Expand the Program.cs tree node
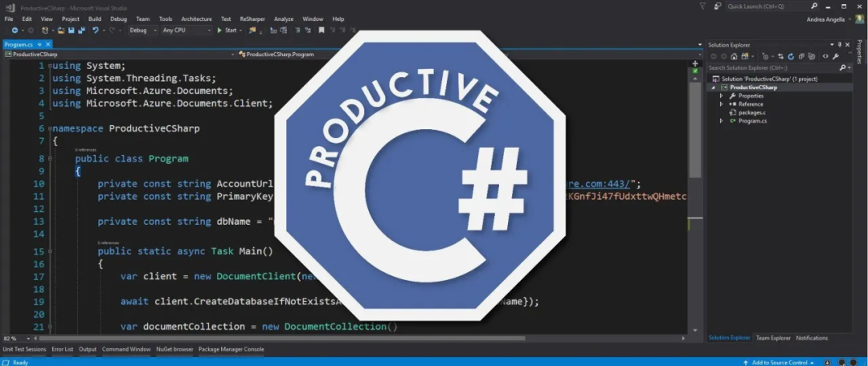Screen dimensions: 868x366 (721, 120)
